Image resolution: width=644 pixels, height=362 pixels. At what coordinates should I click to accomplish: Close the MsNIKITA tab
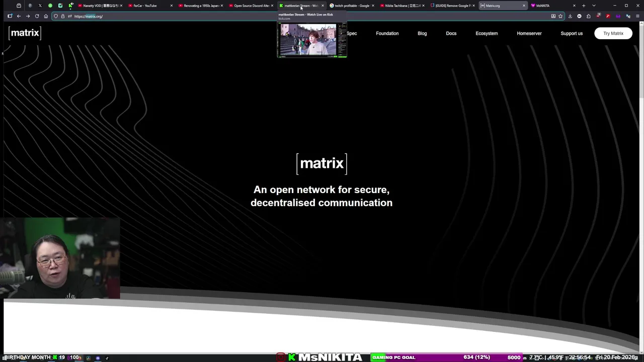point(574,6)
